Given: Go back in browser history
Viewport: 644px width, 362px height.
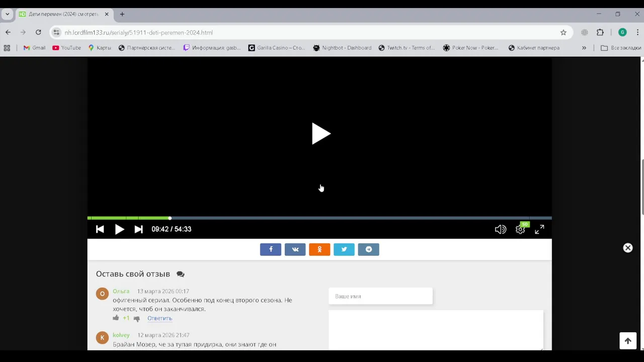Looking at the screenshot, I should point(8,32).
